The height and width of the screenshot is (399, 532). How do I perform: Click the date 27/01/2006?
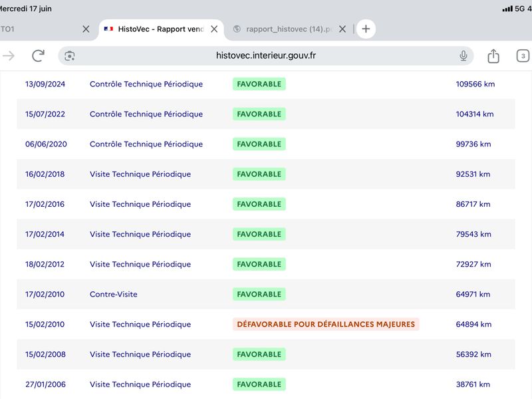(45, 384)
